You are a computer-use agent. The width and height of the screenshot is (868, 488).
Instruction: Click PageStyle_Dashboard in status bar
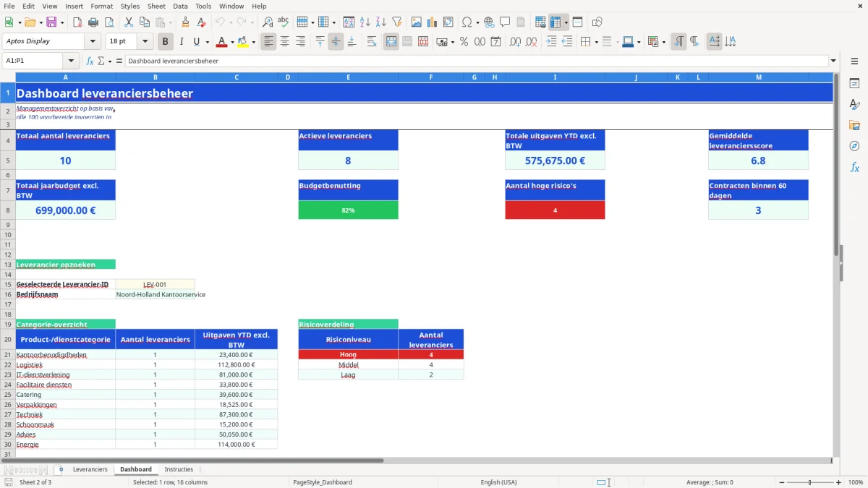[x=322, y=482]
